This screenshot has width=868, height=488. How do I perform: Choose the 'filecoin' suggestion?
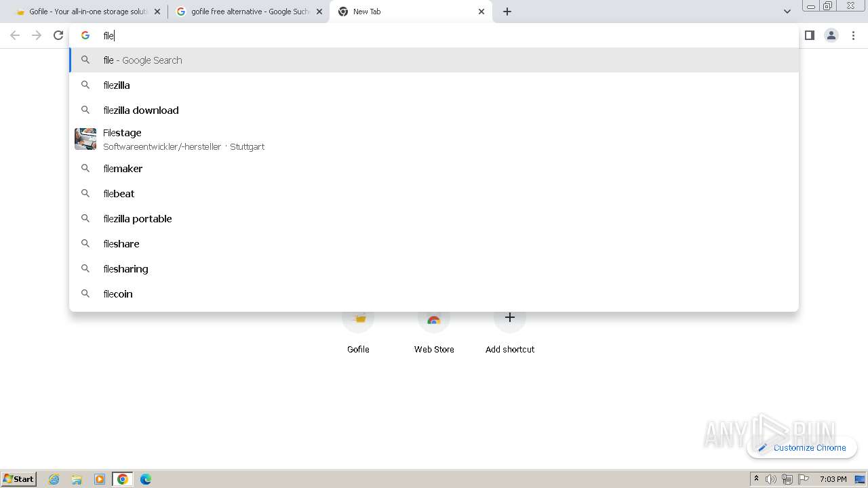click(x=434, y=294)
